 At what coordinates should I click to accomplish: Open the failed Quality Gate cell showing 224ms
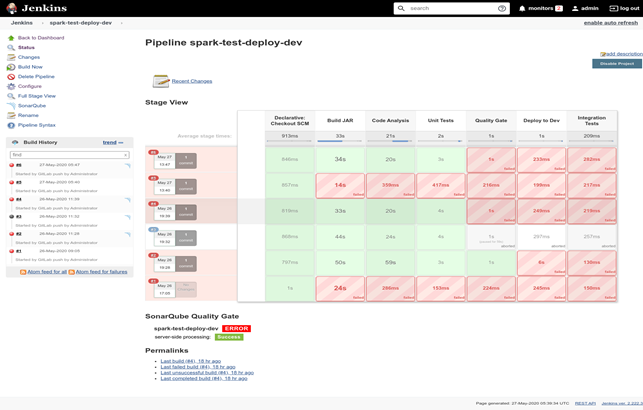click(491, 288)
